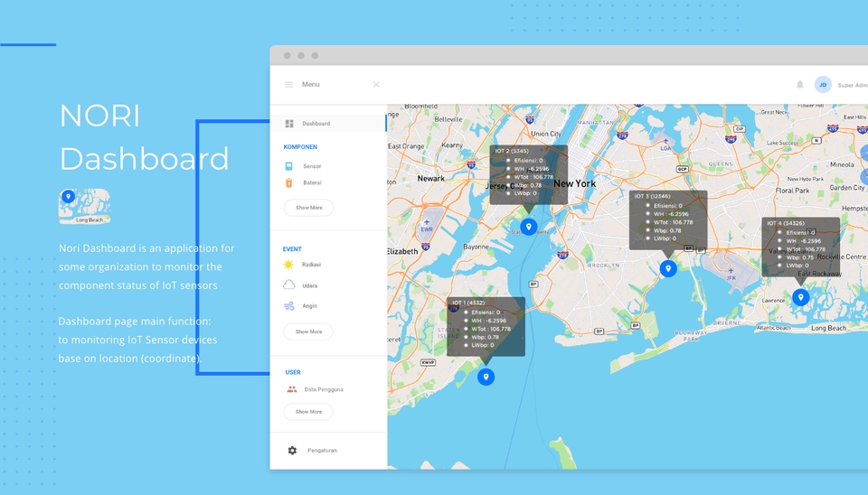This screenshot has width=868, height=495.
Task: Open the JD user avatar
Action: [x=823, y=85]
